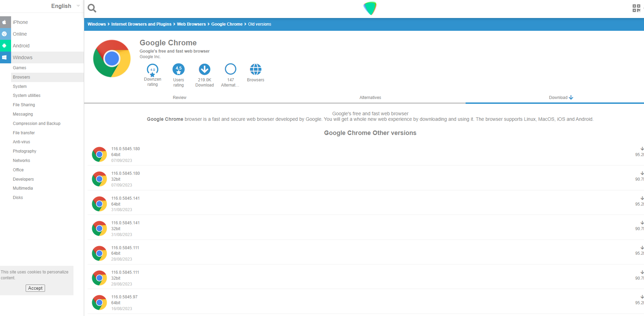Click Chrome icon for 116.0.5845.111 32bit

(99, 278)
